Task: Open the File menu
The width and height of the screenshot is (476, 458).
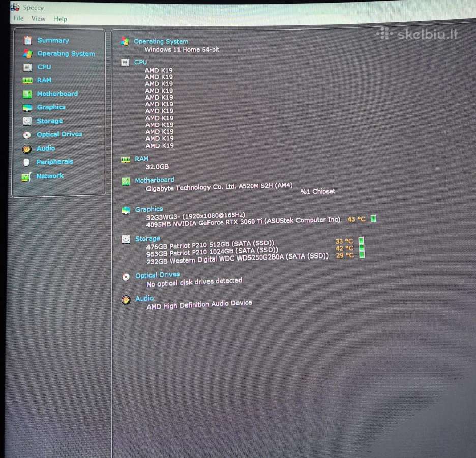Action: [x=18, y=18]
